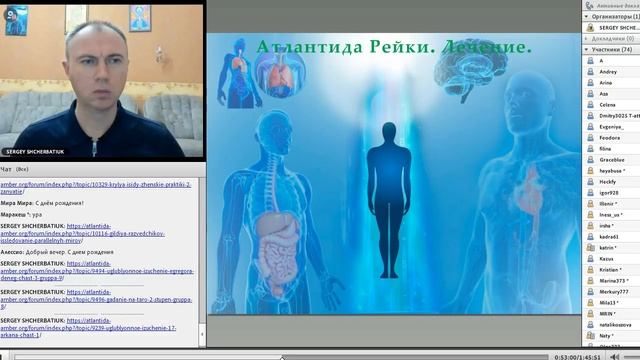Select participant MRIN in the list
Screen dimensions: 640x360
click(x=611, y=314)
